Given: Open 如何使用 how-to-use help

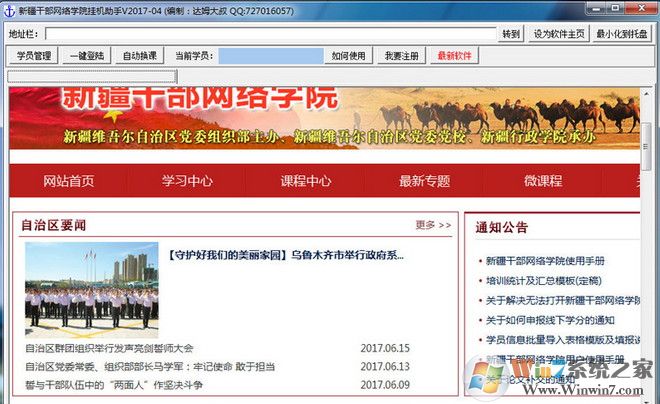Looking at the screenshot, I should tap(349, 56).
